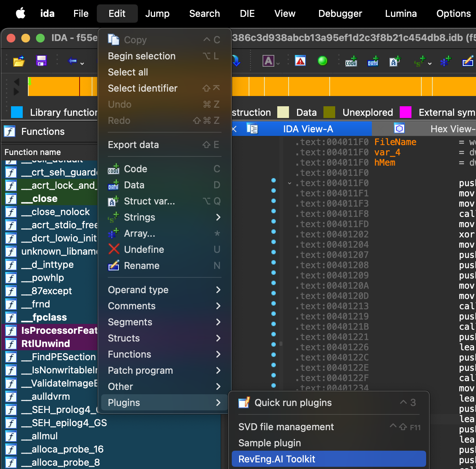Screen dimensions: 476x469
Task: Select __87except function row
Action: click(x=50, y=291)
